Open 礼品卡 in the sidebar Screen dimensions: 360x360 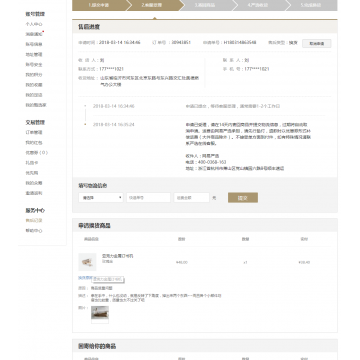click(32, 163)
